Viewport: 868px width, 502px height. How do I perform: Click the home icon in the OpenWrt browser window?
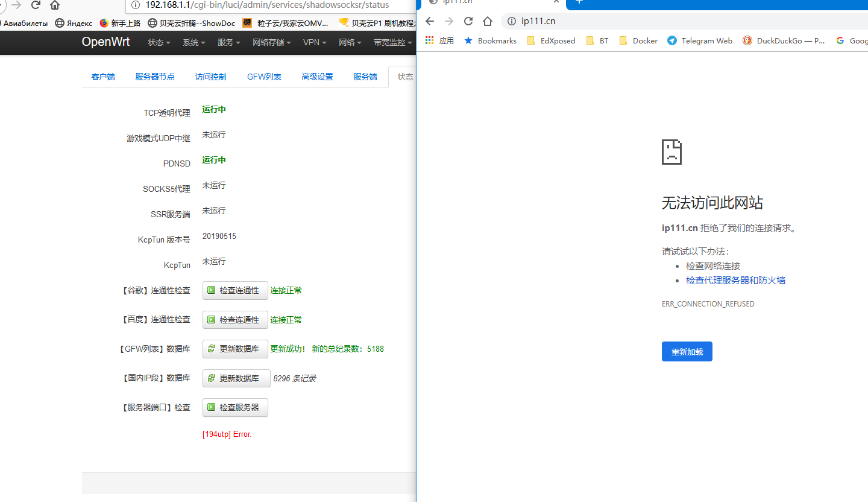[x=55, y=5]
